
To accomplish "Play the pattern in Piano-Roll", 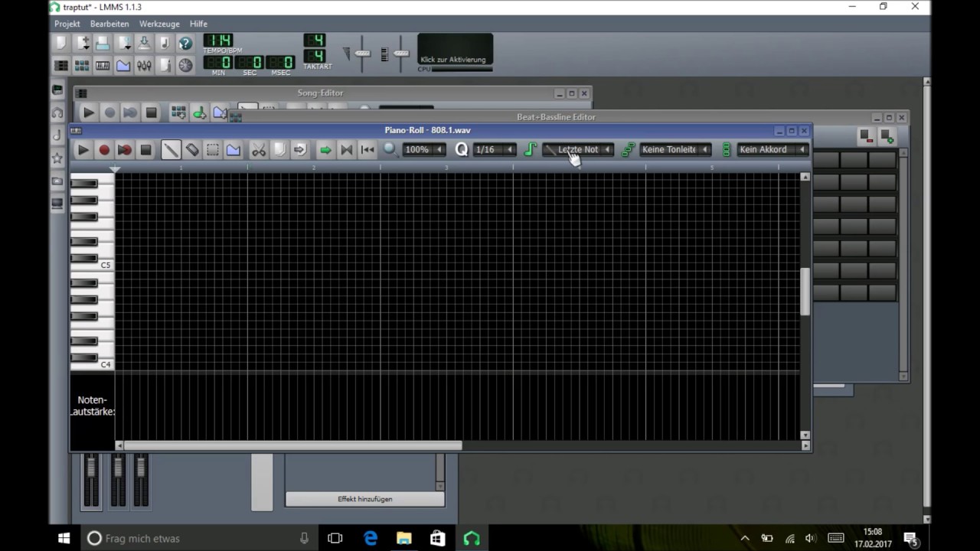I will click(83, 150).
